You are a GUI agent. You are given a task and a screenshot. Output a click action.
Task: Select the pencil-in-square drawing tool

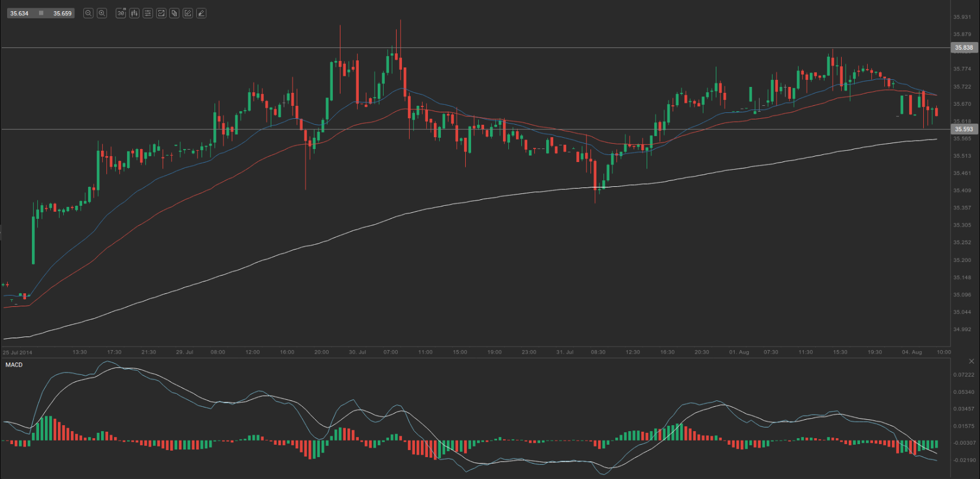pos(188,13)
